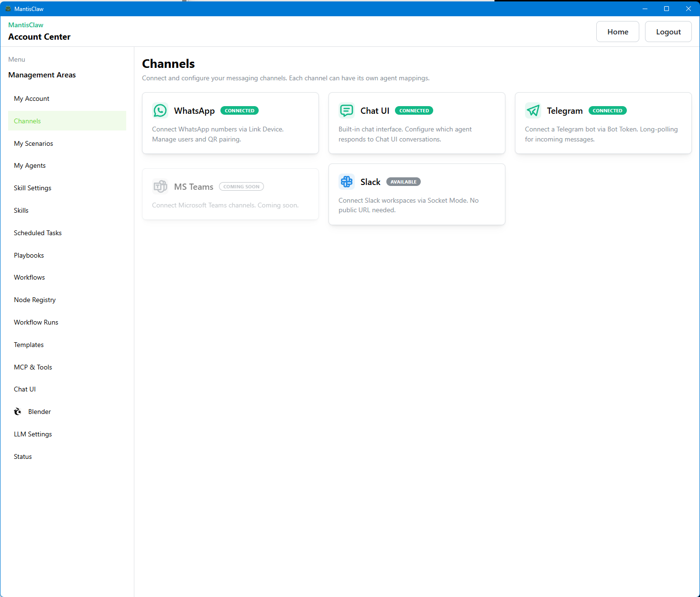Screen dimensions: 700x597
Task: Click the MantisClaw brand link
Action: click(26, 25)
